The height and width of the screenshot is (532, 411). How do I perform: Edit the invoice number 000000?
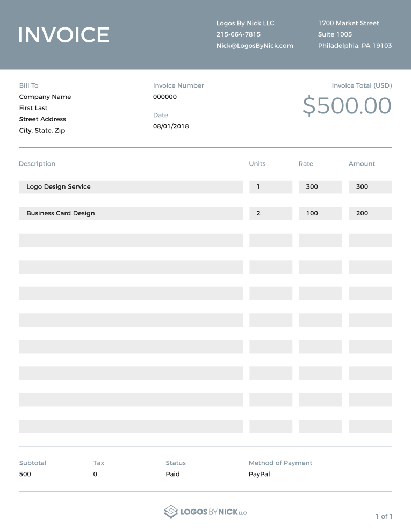pyautogui.click(x=165, y=97)
